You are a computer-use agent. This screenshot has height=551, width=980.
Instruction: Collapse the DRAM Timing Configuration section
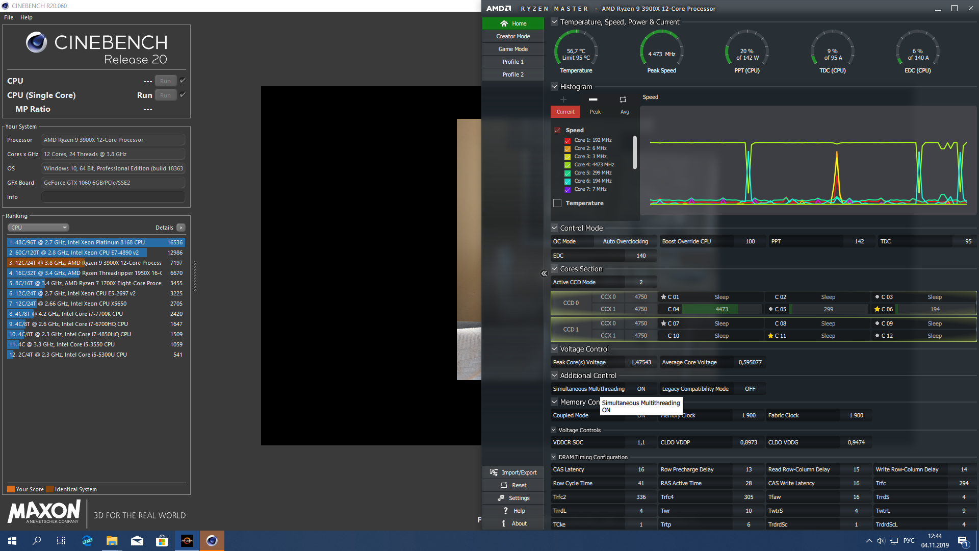[554, 457]
